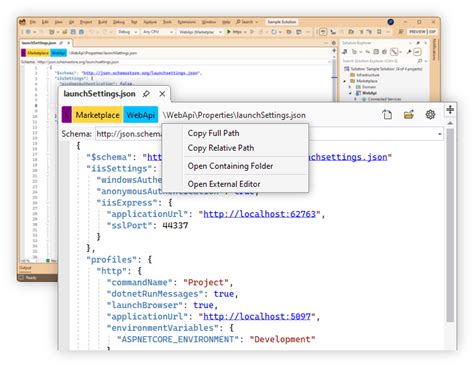This screenshot has width=474, height=367.
Task: Expand Connected Services in Solution Explorer
Action: click(x=355, y=99)
